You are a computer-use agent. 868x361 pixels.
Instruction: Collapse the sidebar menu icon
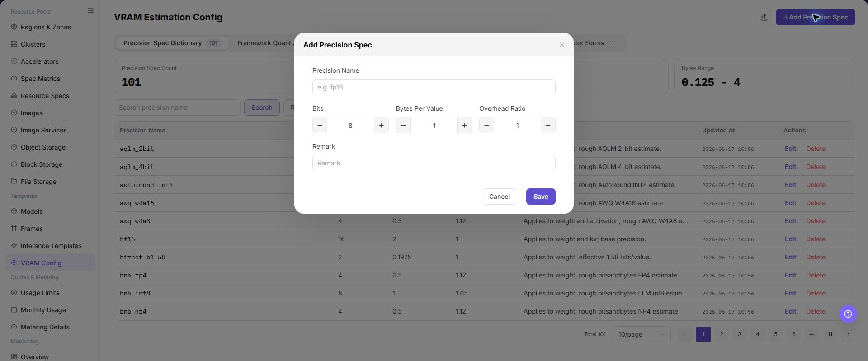click(90, 11)
